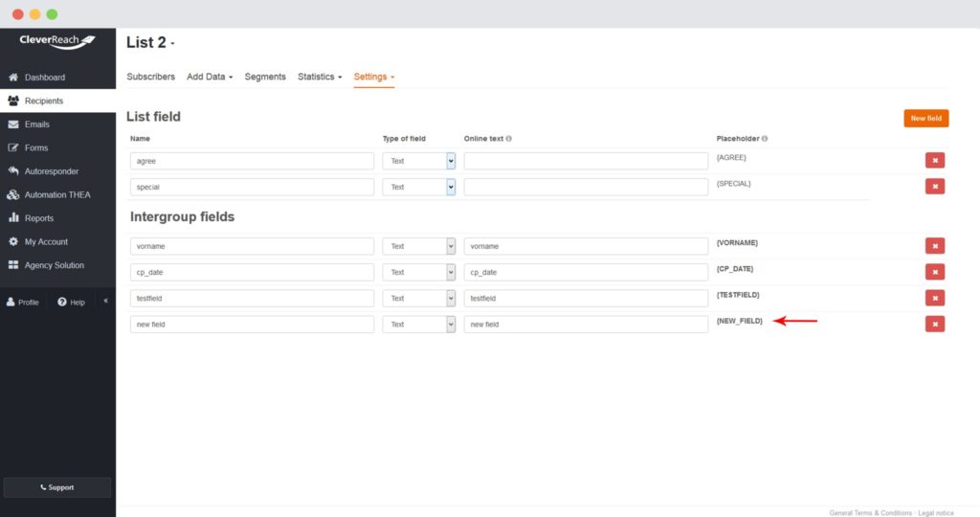Image resolution: width=980 pixels, height=517 pixels.
Task: Click the testfield name input
Action: pos(252,298)
